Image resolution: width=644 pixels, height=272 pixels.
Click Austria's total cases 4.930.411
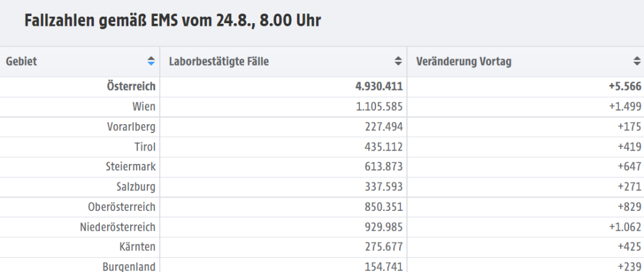coord(379,87)
